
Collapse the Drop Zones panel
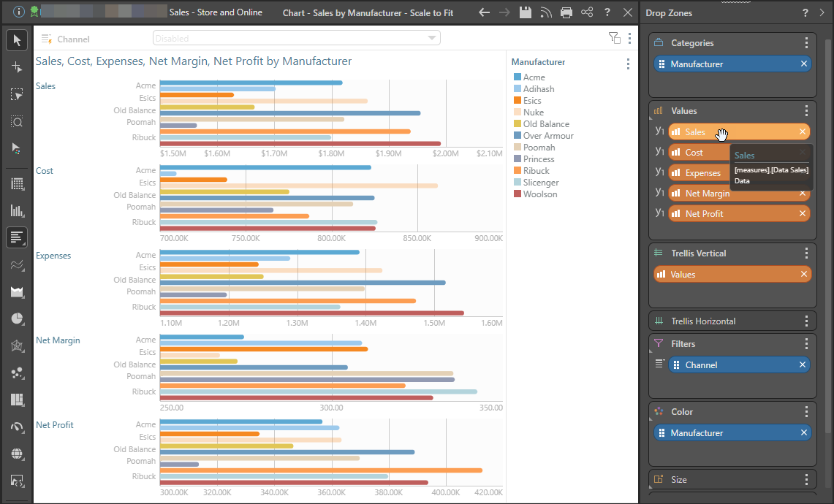822,13
